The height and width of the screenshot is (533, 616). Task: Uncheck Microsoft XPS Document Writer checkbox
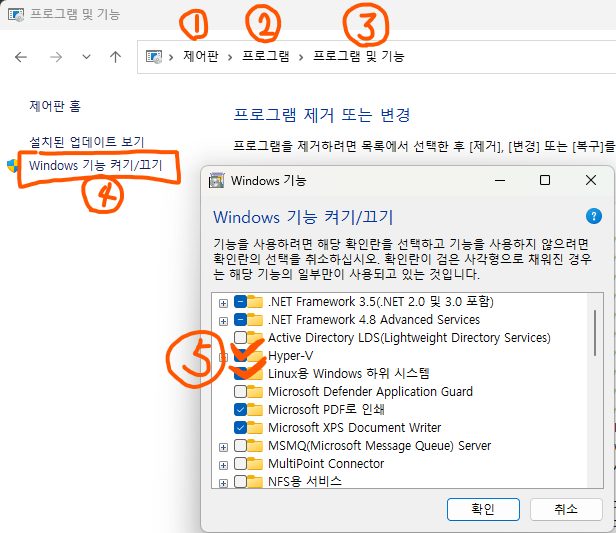(x=240, y=427)
